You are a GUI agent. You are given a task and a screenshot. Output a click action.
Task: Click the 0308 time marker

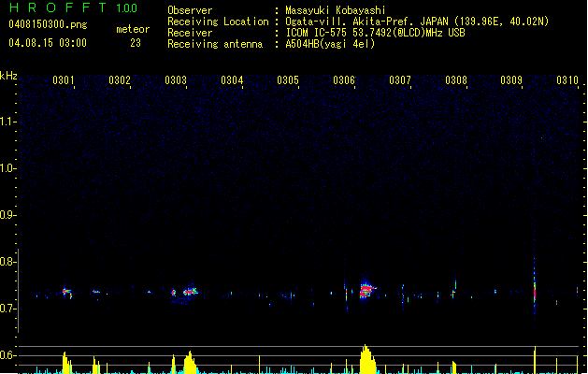[456, 80]
